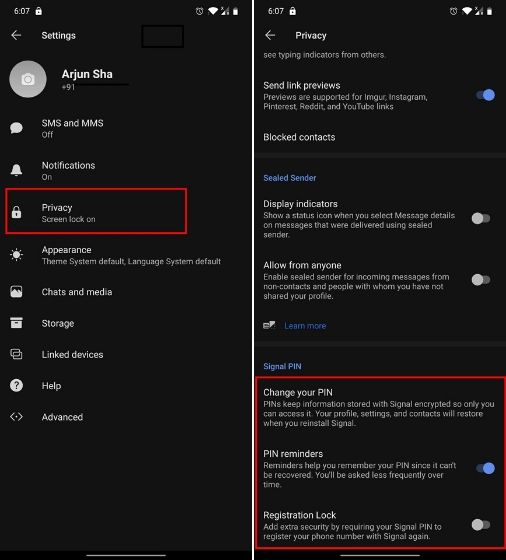The width and height of the screenshot is (506, 560).
Task: Tap the Chats and media image icon
Action: pos(16,292)
